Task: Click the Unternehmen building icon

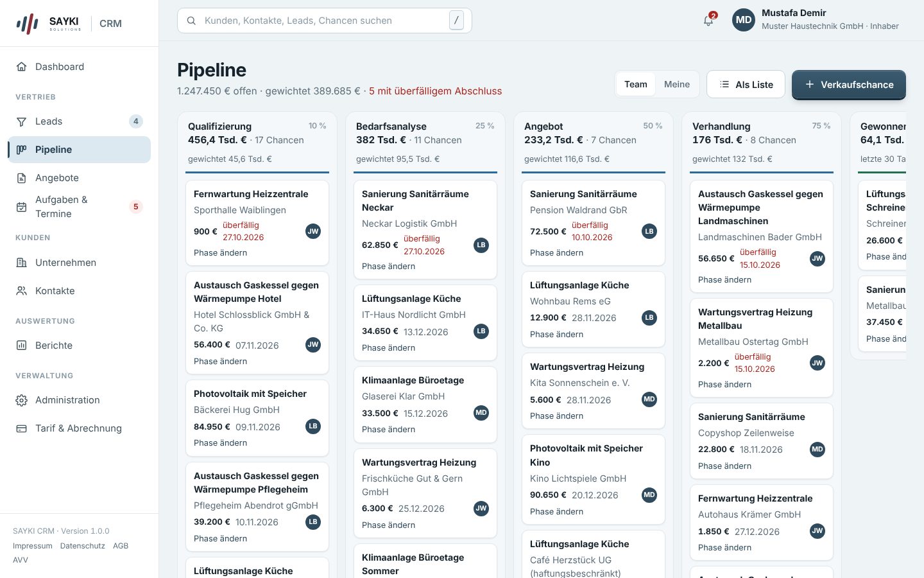Action: pos(22,263)
